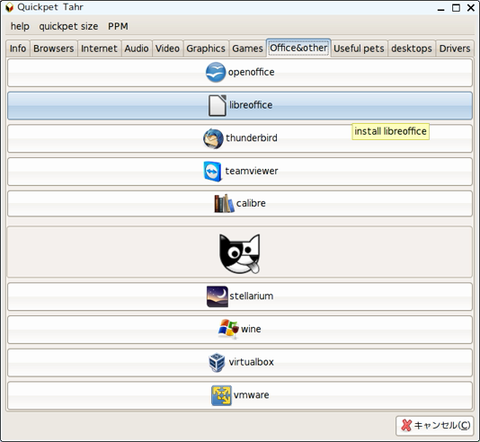Click the Thunderbird mail icon
The height and width of the screenshot is (442, 480).
213,138
